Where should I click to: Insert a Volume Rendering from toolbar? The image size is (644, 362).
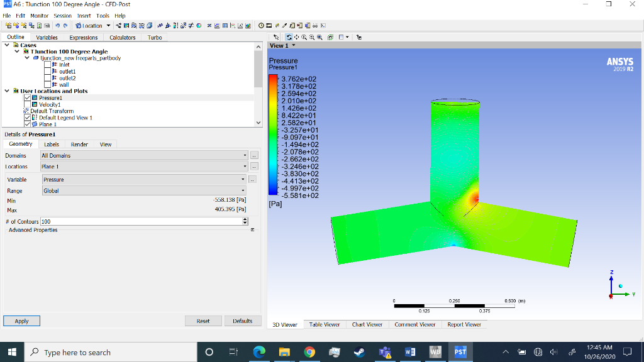click(150, 25)
